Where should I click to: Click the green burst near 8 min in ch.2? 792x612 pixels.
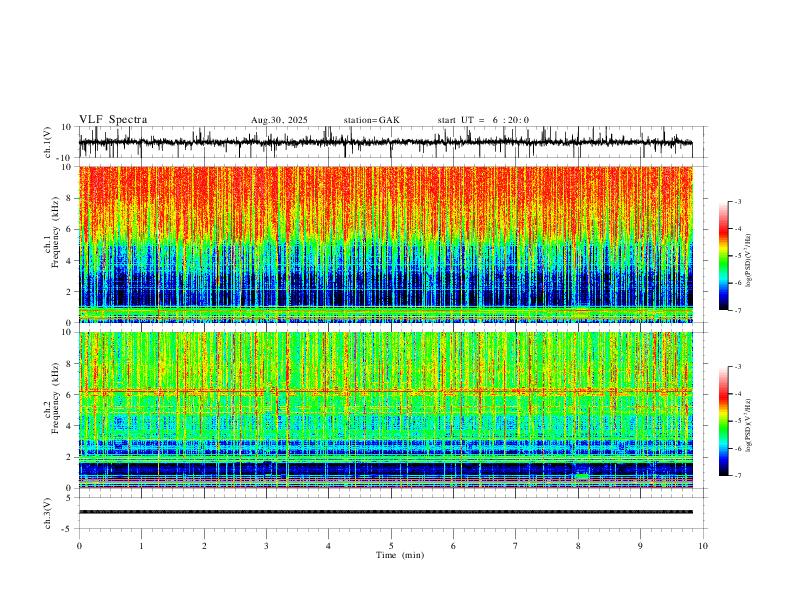[x=582, y=476]
